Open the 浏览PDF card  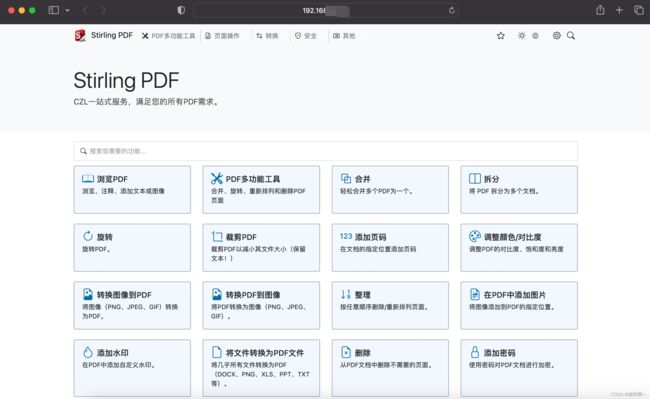(x=132, y=190)
